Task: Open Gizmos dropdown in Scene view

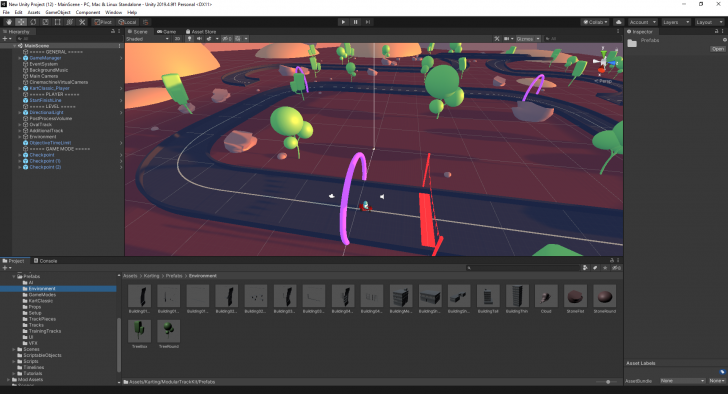Action: pyautogui.click(x=528, y=39)
